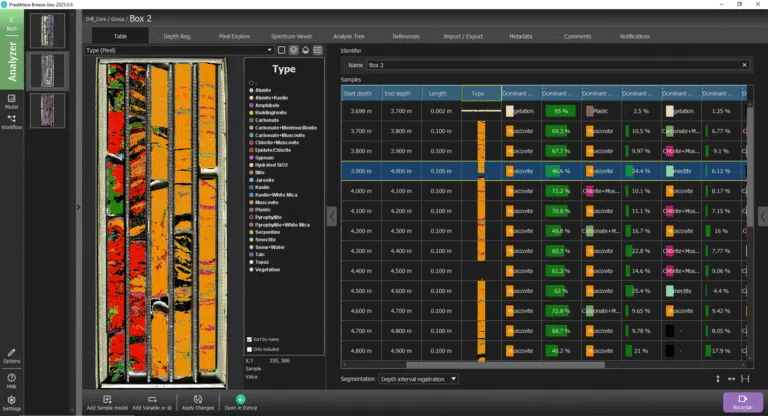
Task: Collapse the image panel with the left chevron
Action: click(332, 216)
